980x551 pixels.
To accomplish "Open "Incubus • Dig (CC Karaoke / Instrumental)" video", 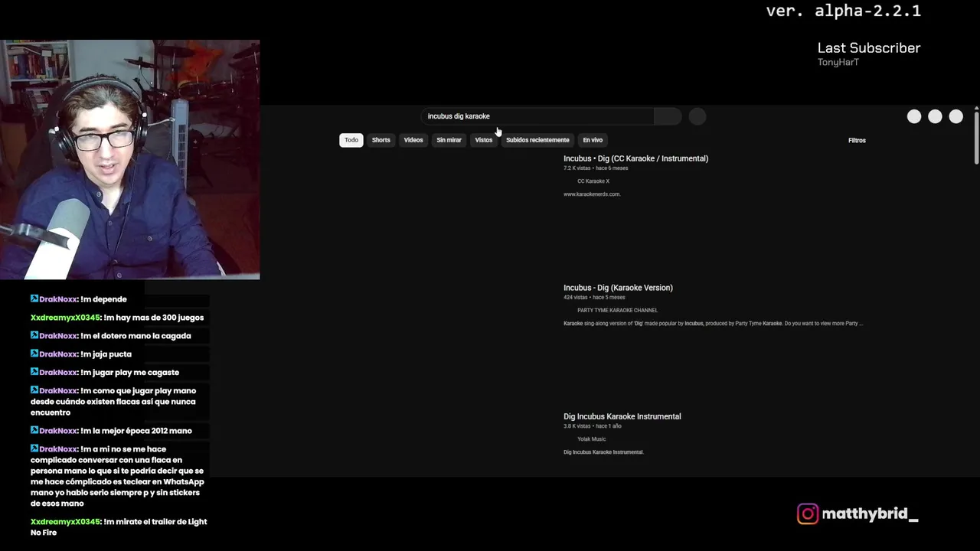I will [x=635, y=158].
